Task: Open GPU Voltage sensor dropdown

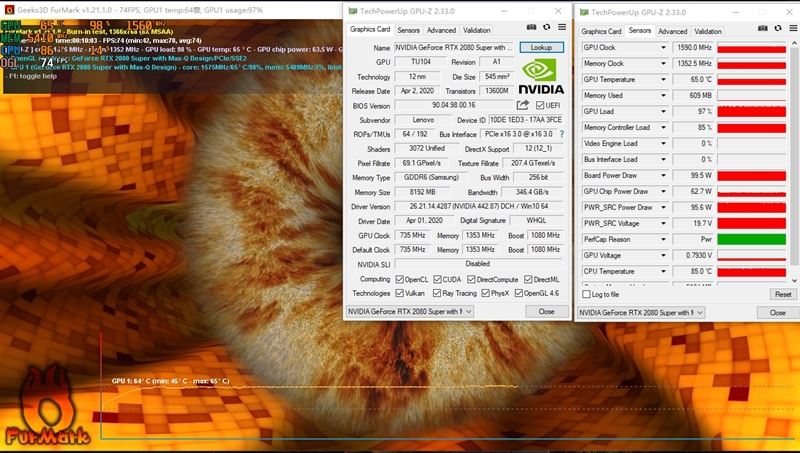Action: tap(663, 255)
